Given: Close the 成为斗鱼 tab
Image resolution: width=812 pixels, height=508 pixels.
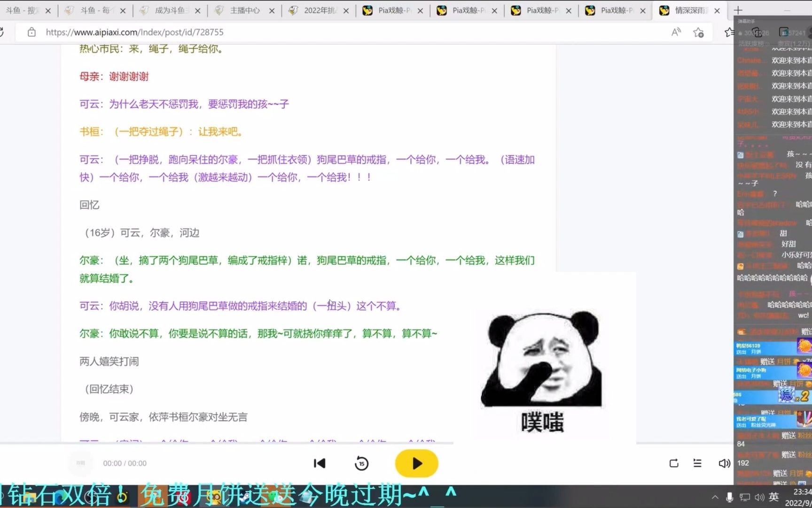Looking at the screenshot, I should (x=197, y=11).
